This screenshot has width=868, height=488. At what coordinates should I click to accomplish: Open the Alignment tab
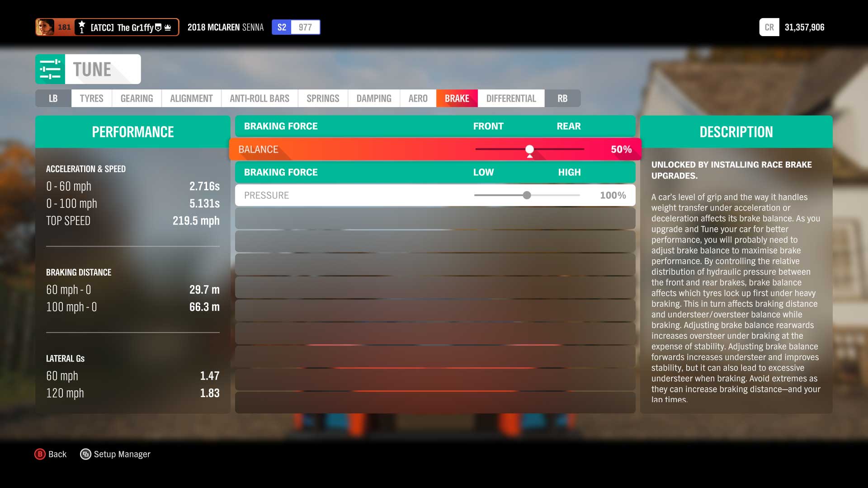click(x=191, y=99)
